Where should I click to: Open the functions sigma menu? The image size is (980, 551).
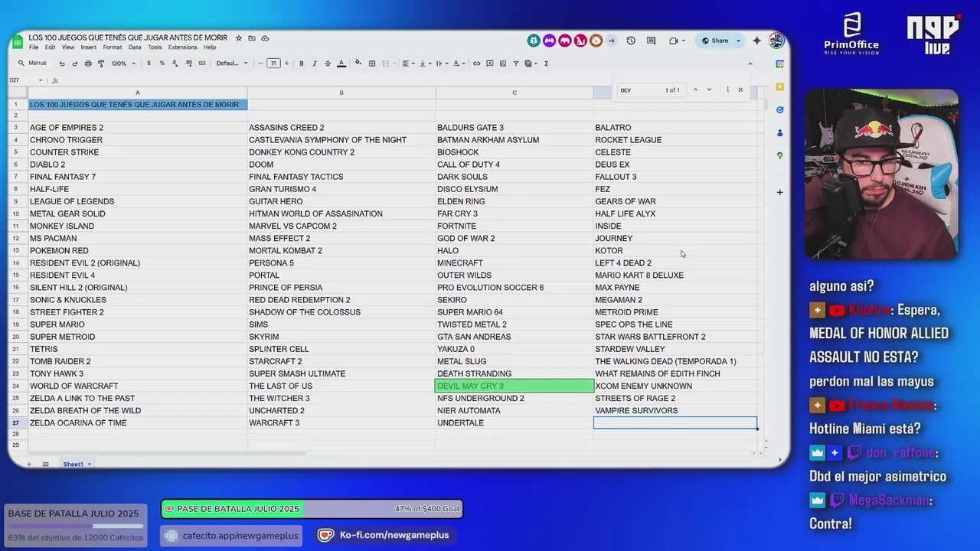pyautogui.click(x=546, y=64)
